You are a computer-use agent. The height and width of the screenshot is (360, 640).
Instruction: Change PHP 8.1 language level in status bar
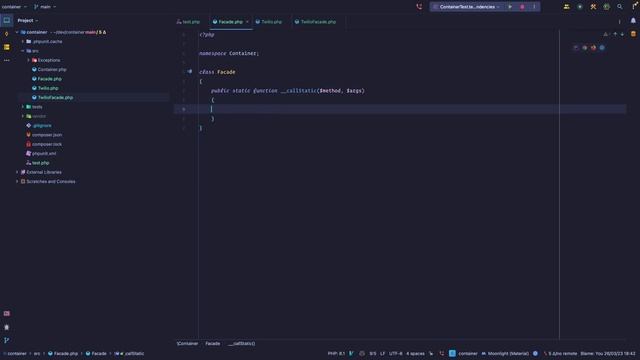[x=336, y=354]
